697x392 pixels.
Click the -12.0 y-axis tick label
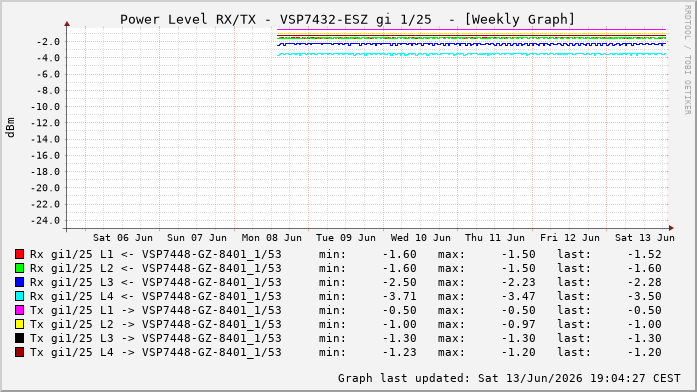tap(45, 123)
